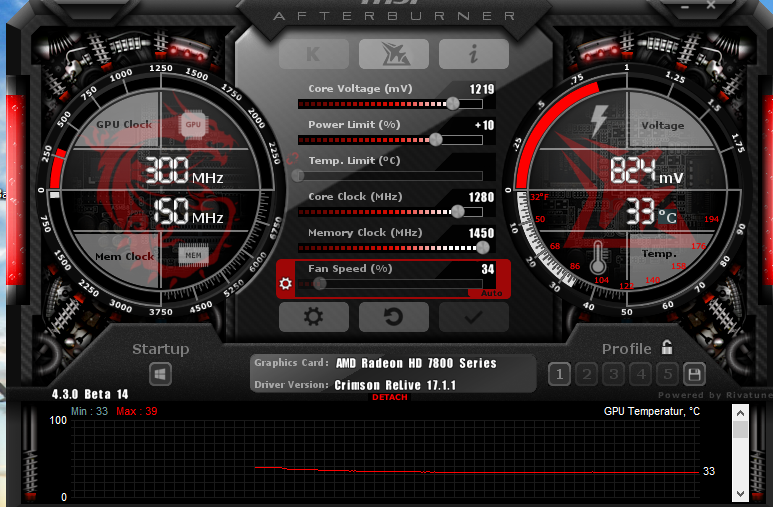Select profile slot 3
Viewport: 773px width, 507px height.
[x=613, y=374]
